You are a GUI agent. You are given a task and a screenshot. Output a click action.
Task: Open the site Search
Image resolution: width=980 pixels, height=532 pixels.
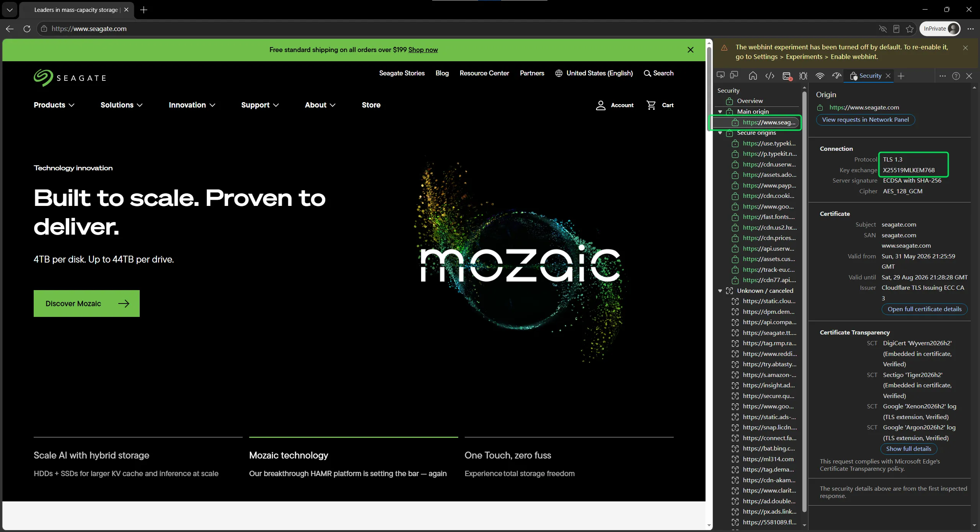(658, 73)
